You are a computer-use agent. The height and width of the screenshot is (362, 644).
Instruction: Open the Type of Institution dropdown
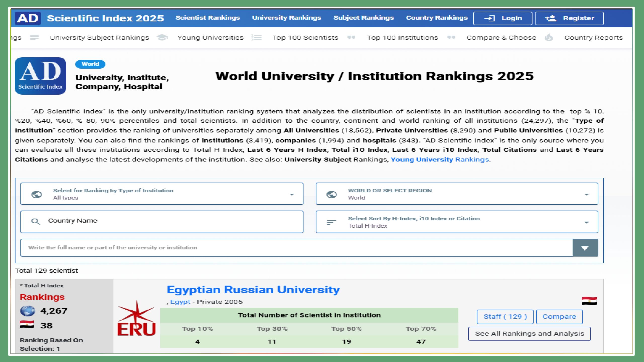162,194
